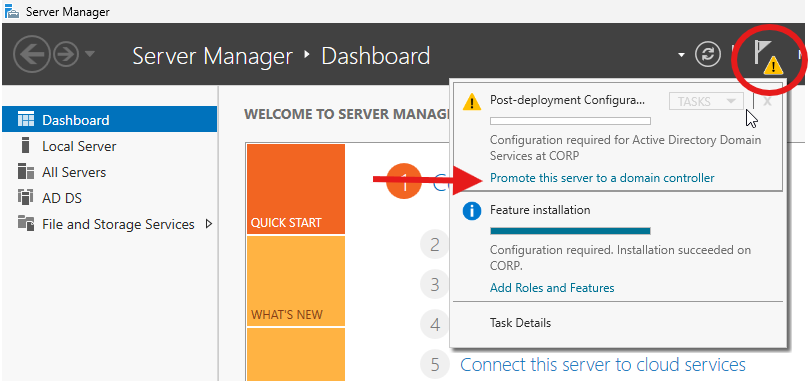
Task: Click Add Roles and Features link
Action: 552,288
